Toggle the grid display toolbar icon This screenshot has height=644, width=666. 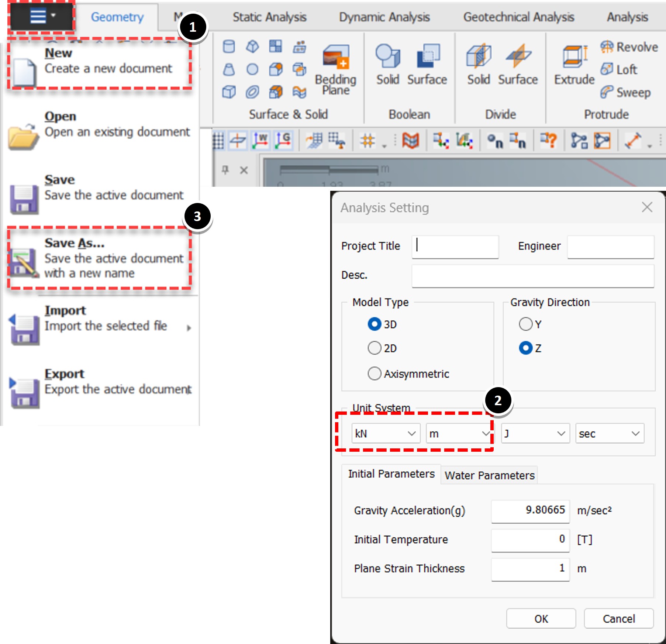pyautogui.click(x=218, y=141)
